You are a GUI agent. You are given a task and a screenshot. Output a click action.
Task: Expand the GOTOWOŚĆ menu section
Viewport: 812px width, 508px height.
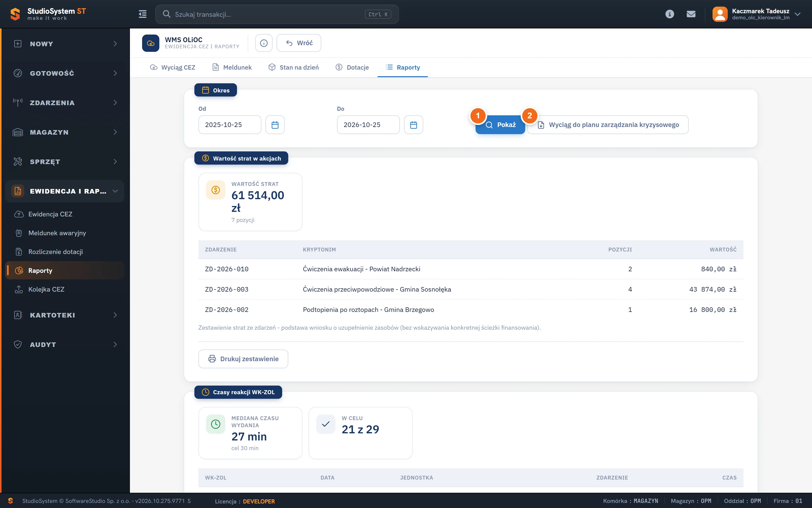coord(65,73)
